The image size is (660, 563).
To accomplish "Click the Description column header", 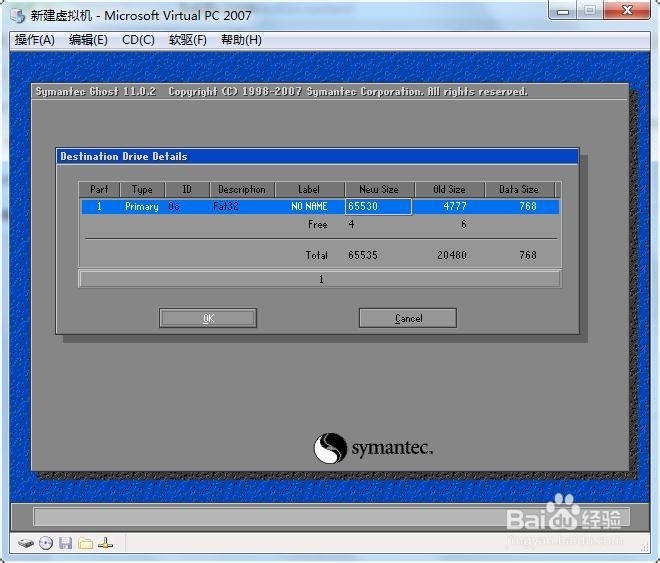I will coord(242,189).
